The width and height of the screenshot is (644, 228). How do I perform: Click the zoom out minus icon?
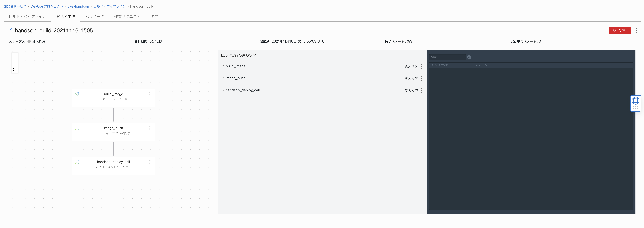[15, 63]
